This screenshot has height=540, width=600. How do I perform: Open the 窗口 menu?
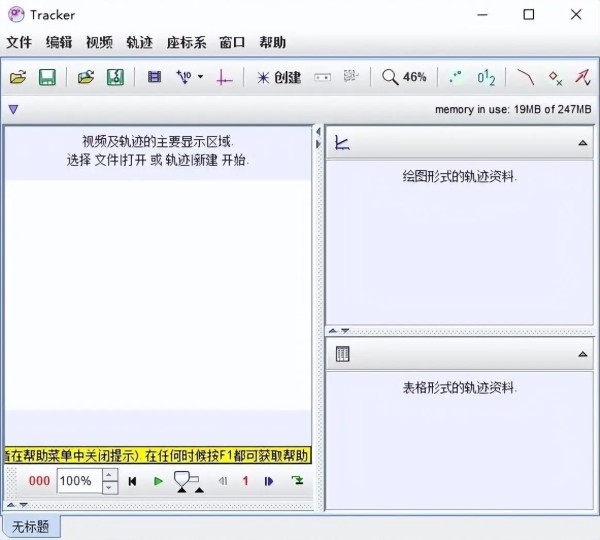pos(232,42)
